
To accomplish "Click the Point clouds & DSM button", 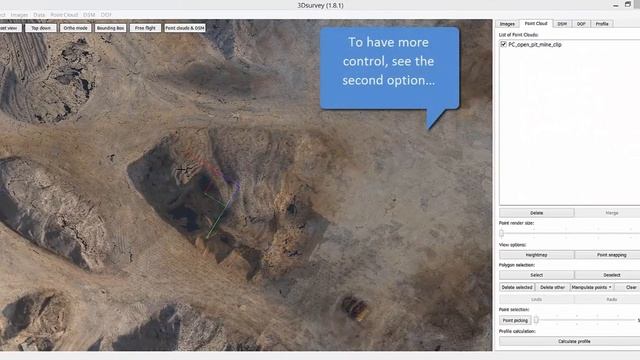I will click(x=185, y=28).
